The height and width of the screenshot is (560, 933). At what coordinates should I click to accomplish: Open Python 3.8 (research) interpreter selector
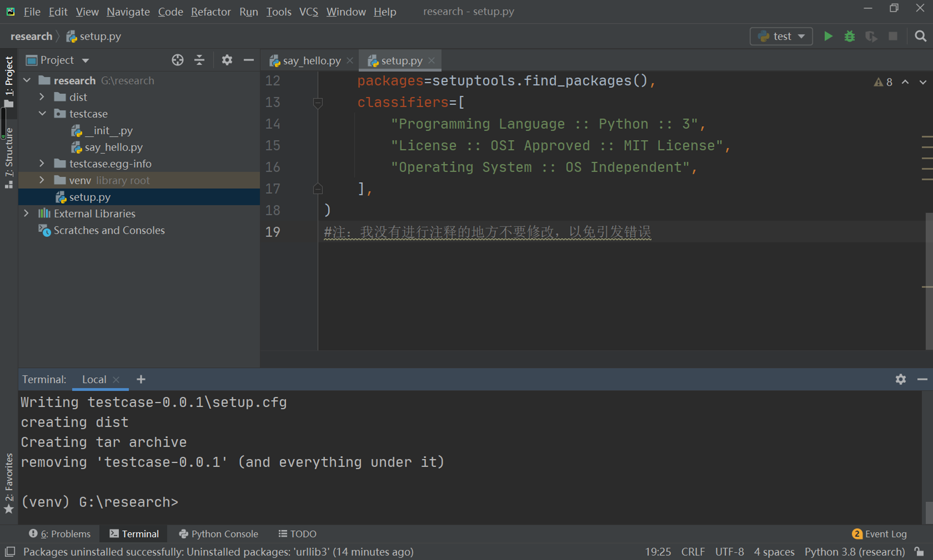coord(855,552)
